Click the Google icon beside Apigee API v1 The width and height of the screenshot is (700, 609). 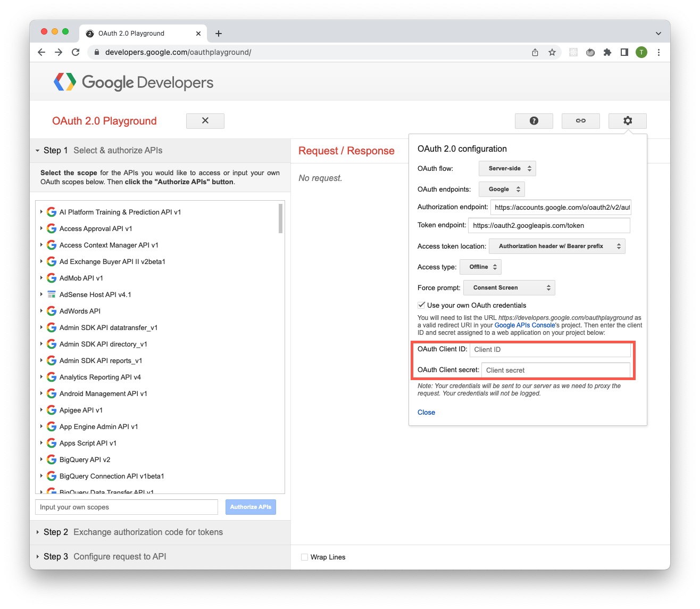[x=52, y=410]
